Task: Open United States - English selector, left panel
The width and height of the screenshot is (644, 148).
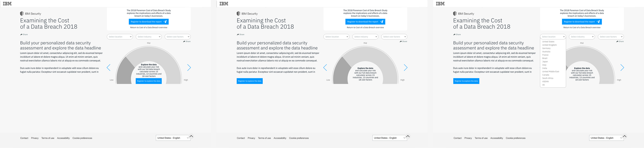Action: coord(173,138)
